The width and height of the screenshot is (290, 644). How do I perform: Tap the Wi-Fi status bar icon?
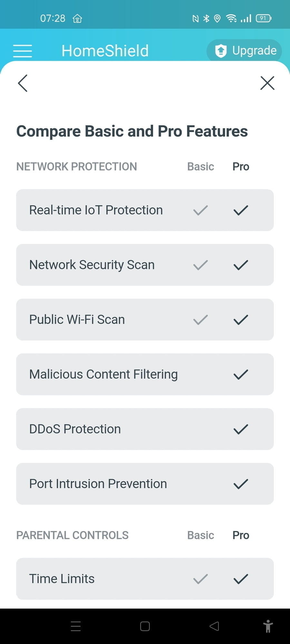[x=231, y=18]
